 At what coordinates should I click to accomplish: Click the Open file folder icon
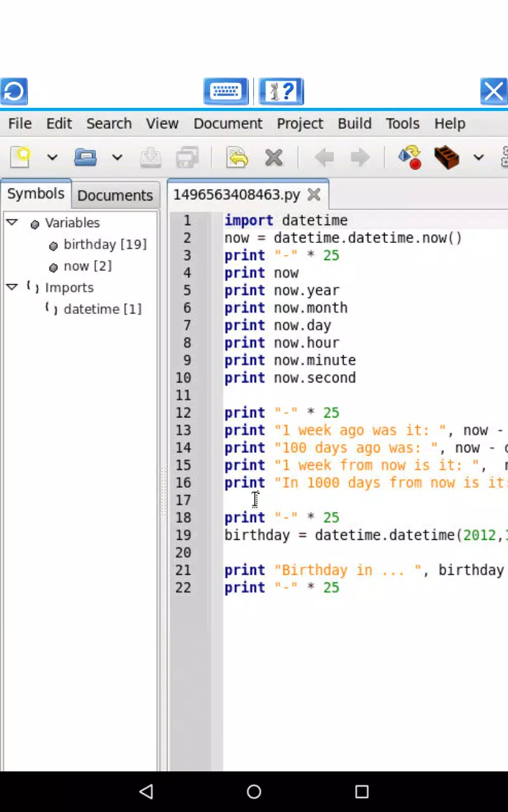pyautogui.click(x=85, y=157)
